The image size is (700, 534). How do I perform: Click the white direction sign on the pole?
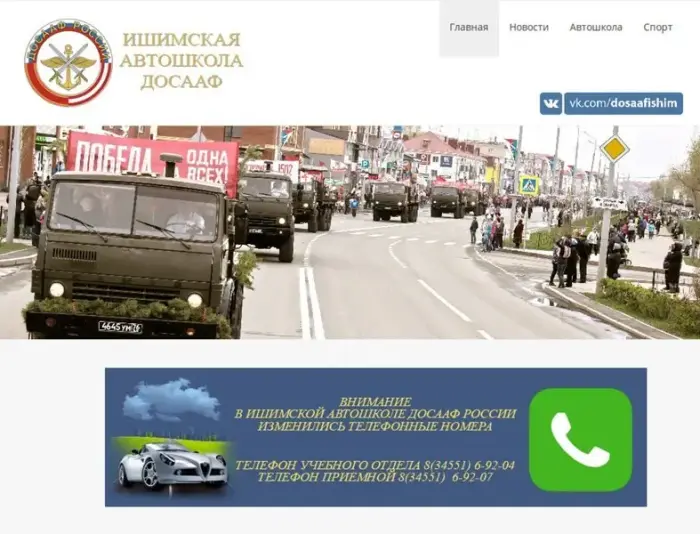[x=608, y=203]
